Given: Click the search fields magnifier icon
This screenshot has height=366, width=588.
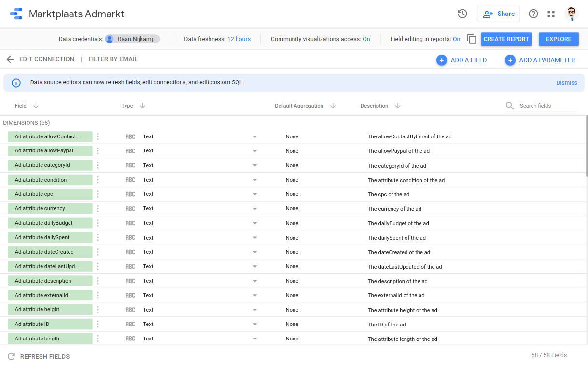Looking at the screenshot, I should (510, 106).
